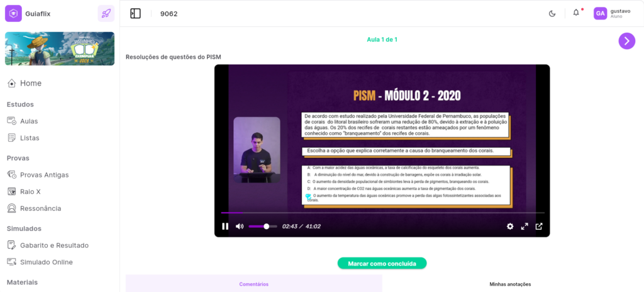Pause the video playback
The image size is (644, 292).
point(225,227)
